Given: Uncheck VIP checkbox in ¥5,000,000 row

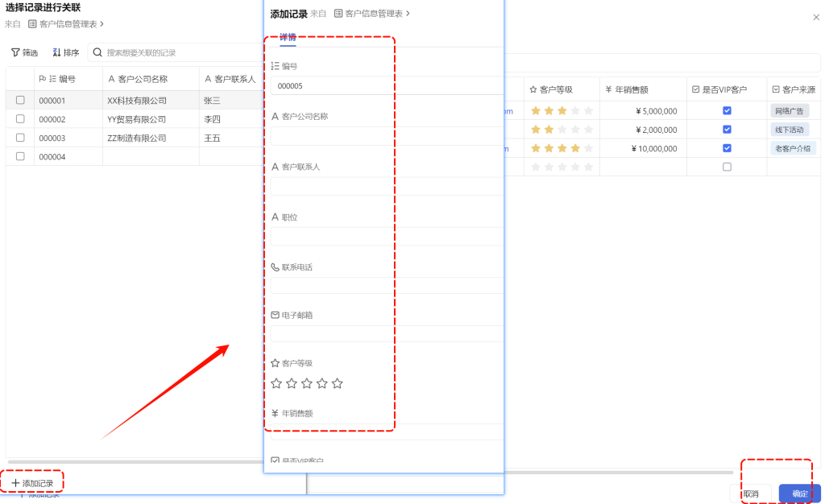Looking at the screenshot, I should click(727, 110).
